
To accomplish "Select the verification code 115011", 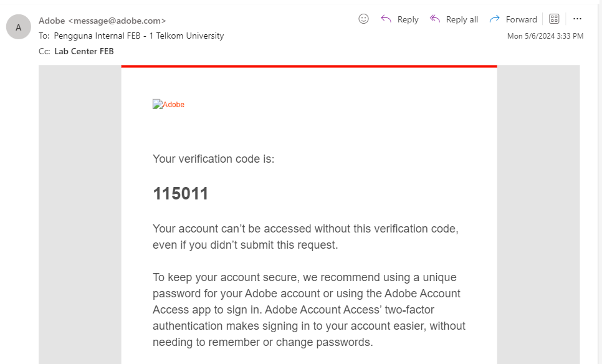I will [x=181, y=193].
